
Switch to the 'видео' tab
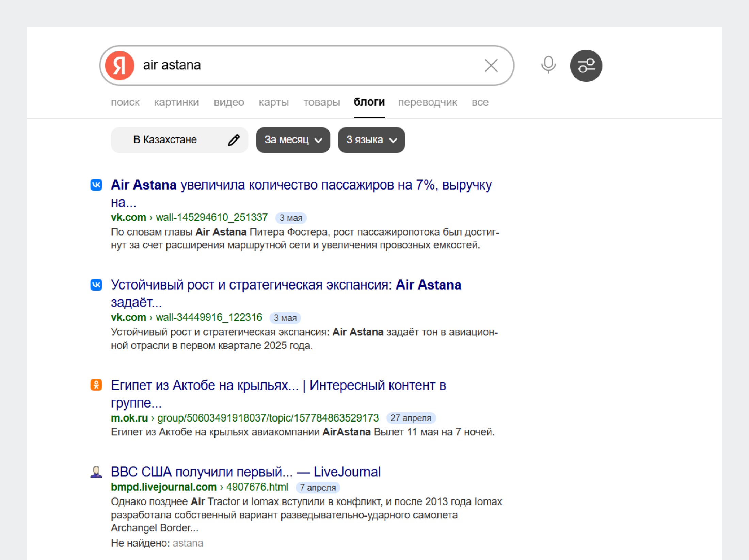pos(229,102)
